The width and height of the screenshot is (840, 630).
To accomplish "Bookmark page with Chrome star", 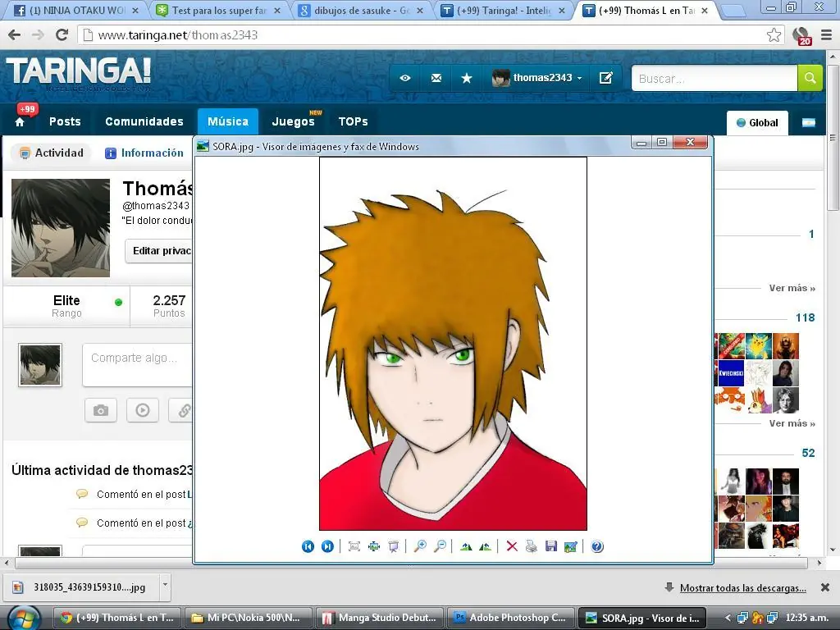I will [x=774, y=35].
